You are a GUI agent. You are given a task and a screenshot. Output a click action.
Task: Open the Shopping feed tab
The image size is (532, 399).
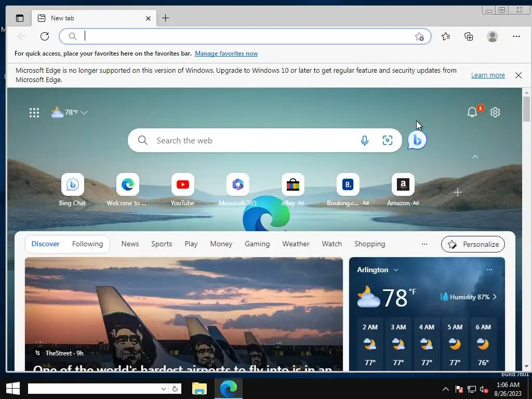coord(370,244)
